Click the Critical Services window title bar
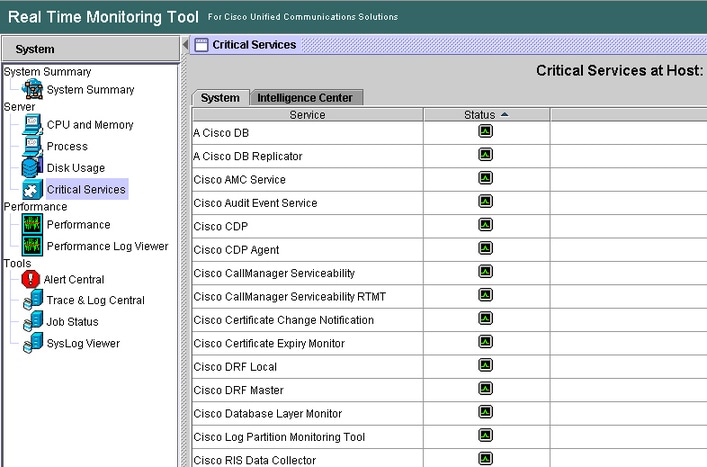Viewport: 707px width, 467px height. coord(449,45)
